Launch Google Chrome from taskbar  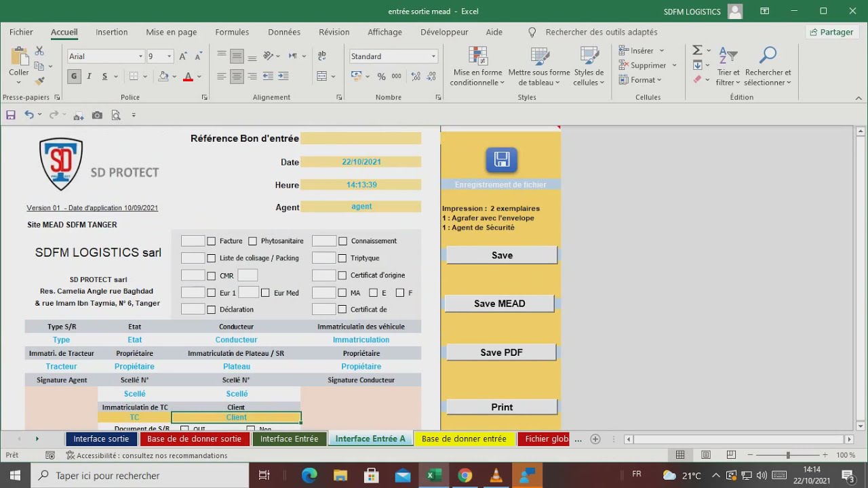[465, 475]
